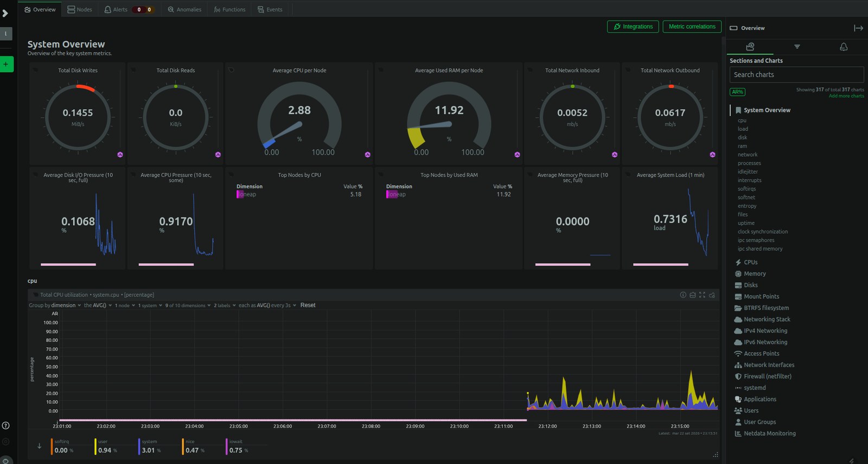Click the add-to-dashboard icon on CPU chart
Viewport: 868px width, 464px height.
tap(712, 295)
